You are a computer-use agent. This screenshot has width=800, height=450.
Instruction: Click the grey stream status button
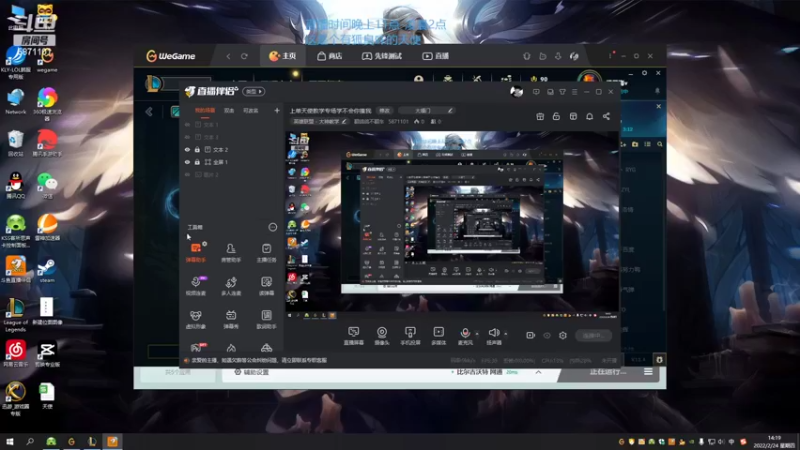(593, 335)
